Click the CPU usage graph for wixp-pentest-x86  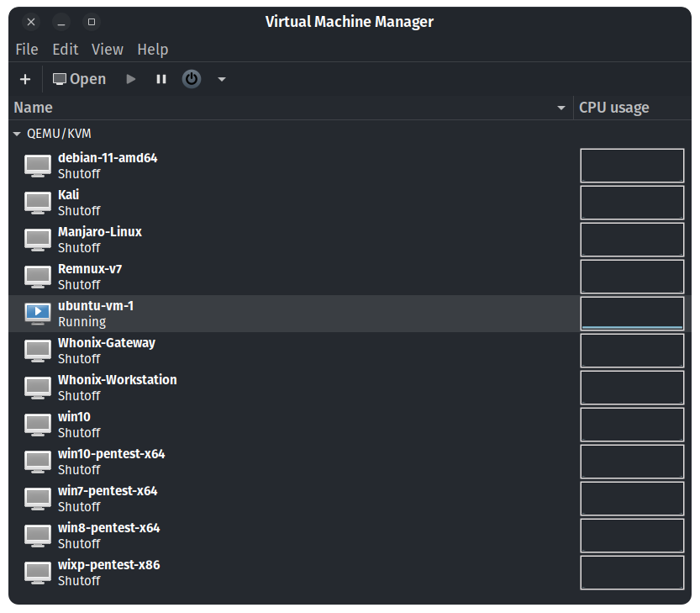632,573
